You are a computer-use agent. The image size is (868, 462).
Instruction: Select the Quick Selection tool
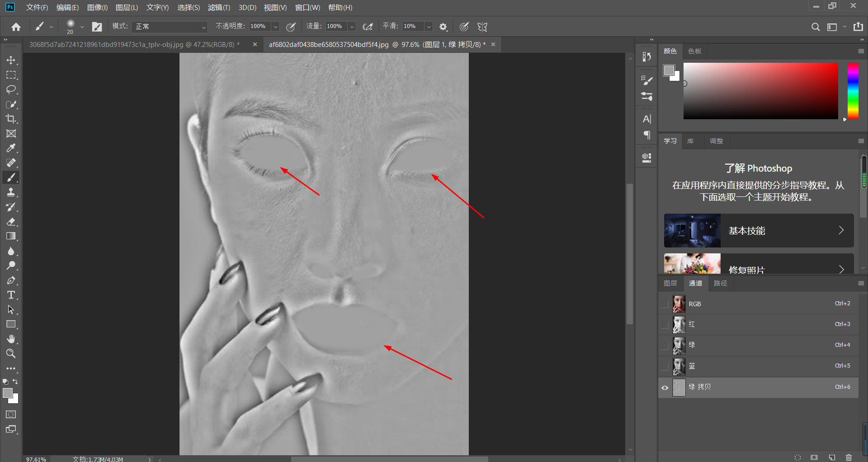click(11, 104)
